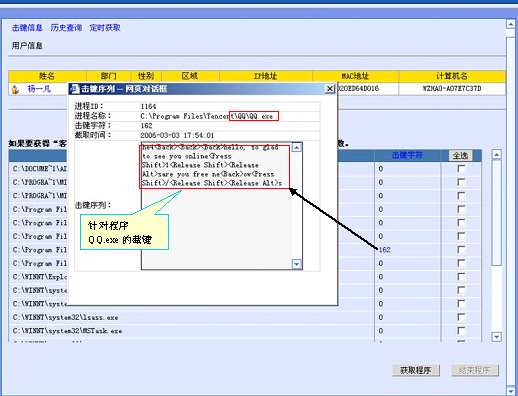Tick checkbox for C:\DOCUME~1 row
518x396 pixels.
[x=461, y=169]
